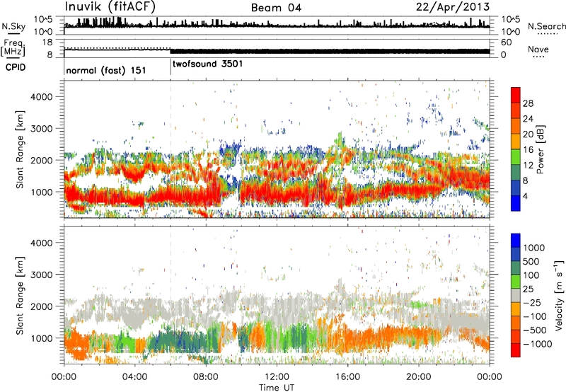Click the "04:00" time tick label
566x392 pixels.
click(134, 377)
